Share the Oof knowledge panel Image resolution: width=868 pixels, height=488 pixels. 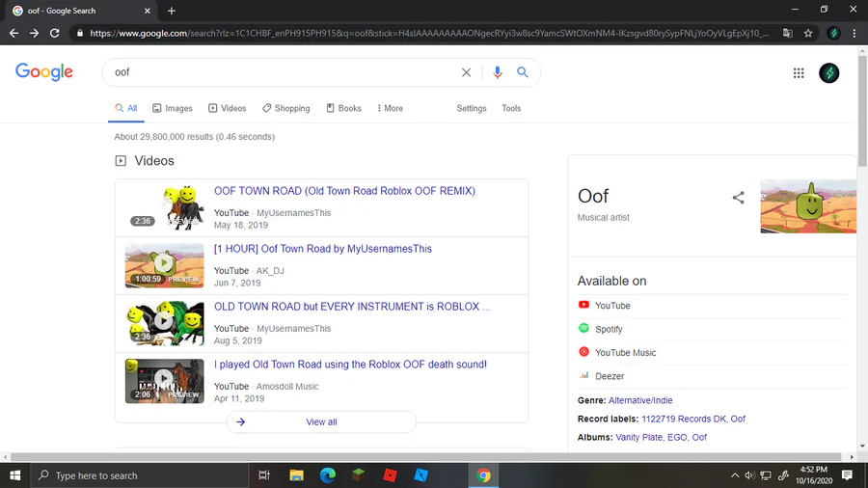[738, 198]
